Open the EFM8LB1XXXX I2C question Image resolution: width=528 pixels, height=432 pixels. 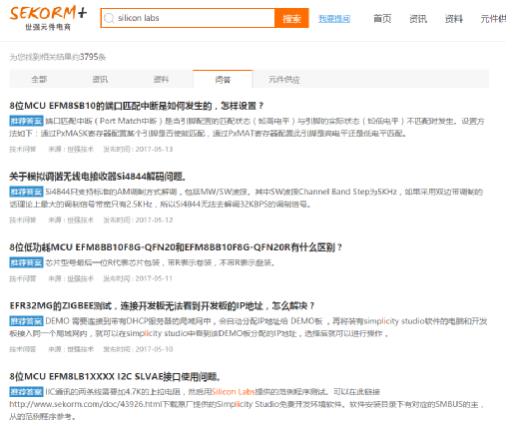[115, 376]
